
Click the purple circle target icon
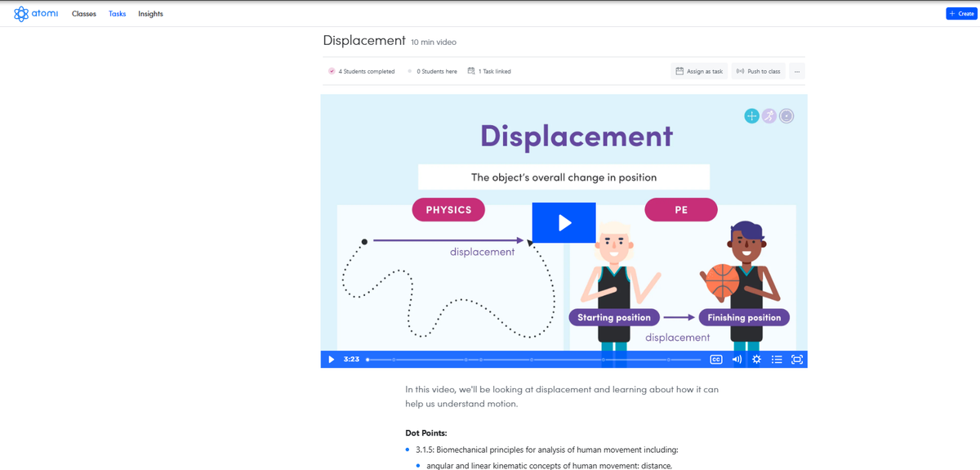coord(786,116)
